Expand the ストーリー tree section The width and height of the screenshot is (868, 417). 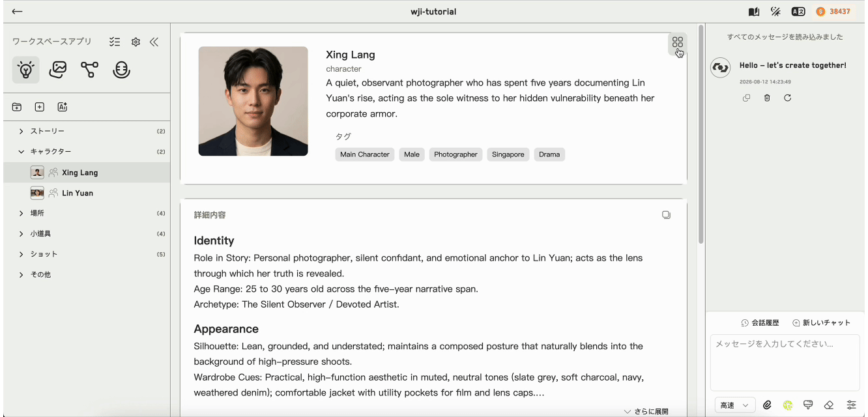pyautogui.click(x=22, y=132)
